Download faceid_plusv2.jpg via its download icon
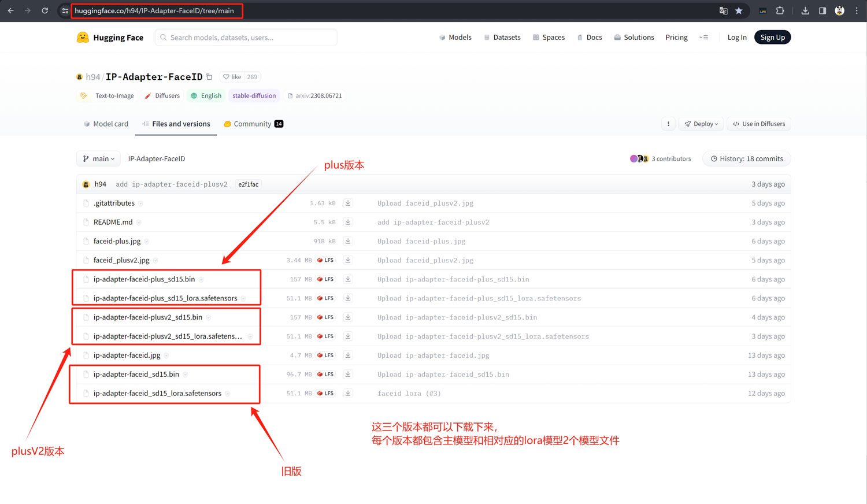 tap(348, 260)
